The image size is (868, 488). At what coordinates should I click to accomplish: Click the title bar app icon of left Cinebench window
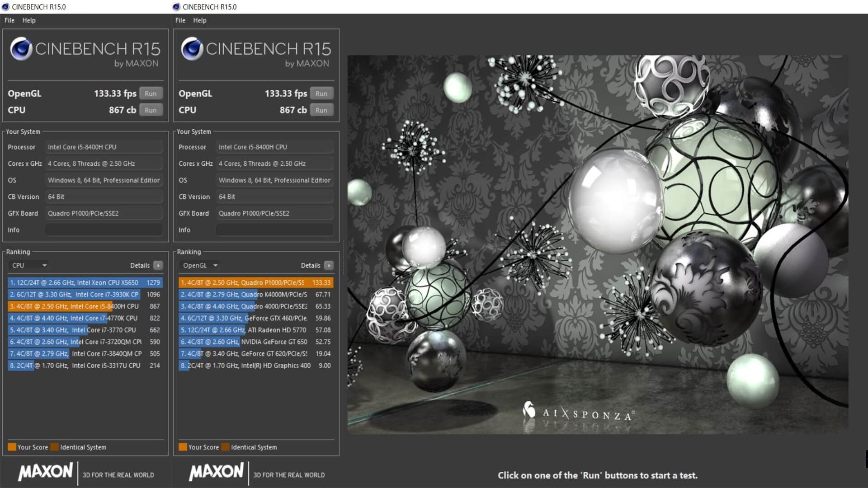6,7
